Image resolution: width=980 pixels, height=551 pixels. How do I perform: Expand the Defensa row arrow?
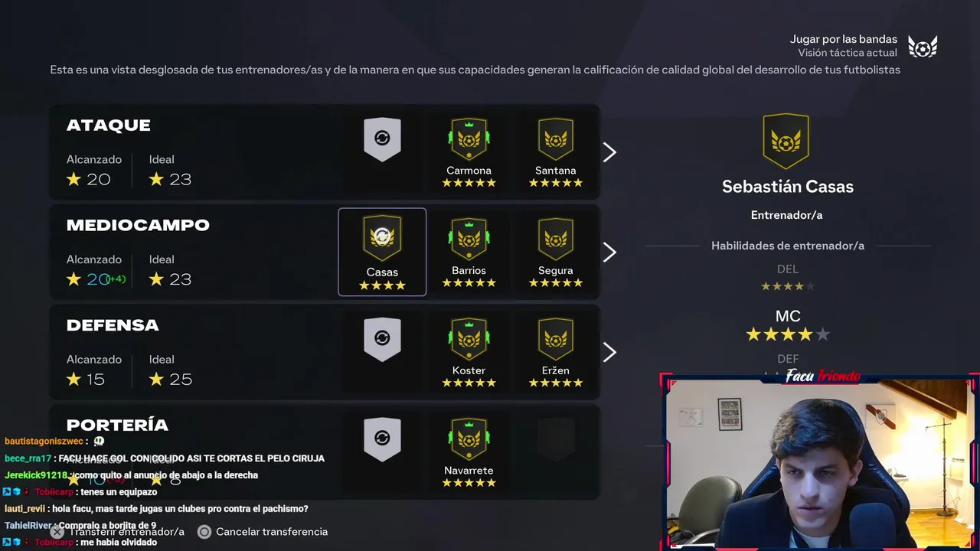(609, 353)
